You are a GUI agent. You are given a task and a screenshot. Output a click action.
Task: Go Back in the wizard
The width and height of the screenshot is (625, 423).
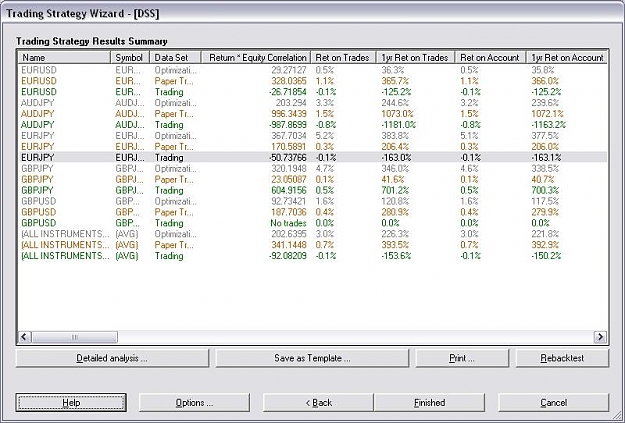point(318,402)
